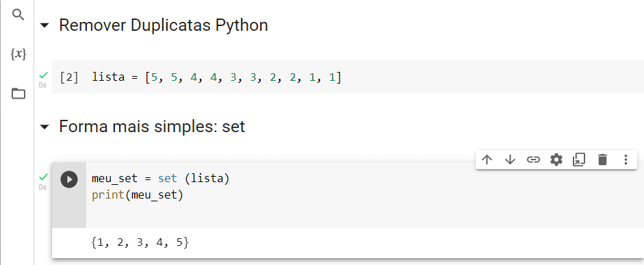Click the output {1, 2, 3, 4, 5}
Viewport: 644px width, 265px height.
pyautogui.click(x=140, y=243)
